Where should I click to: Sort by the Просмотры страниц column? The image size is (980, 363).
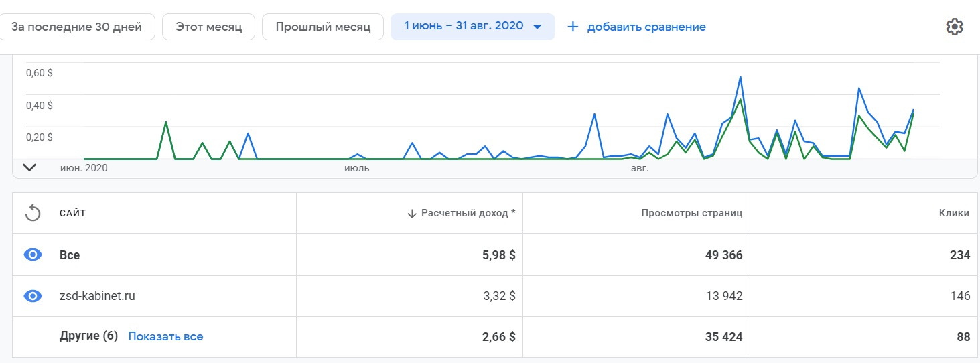tap(692, 214)
